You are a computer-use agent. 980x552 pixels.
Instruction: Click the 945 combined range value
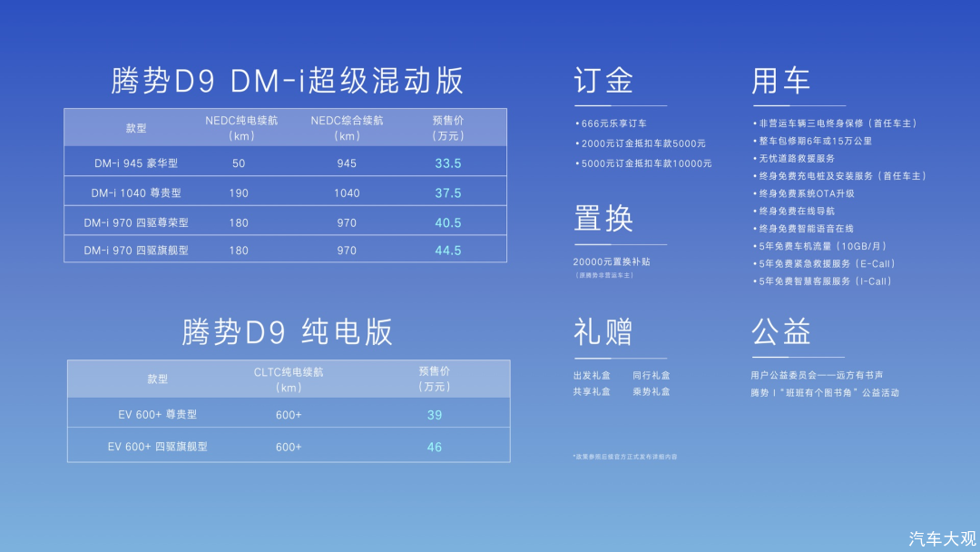pos(347,163)
